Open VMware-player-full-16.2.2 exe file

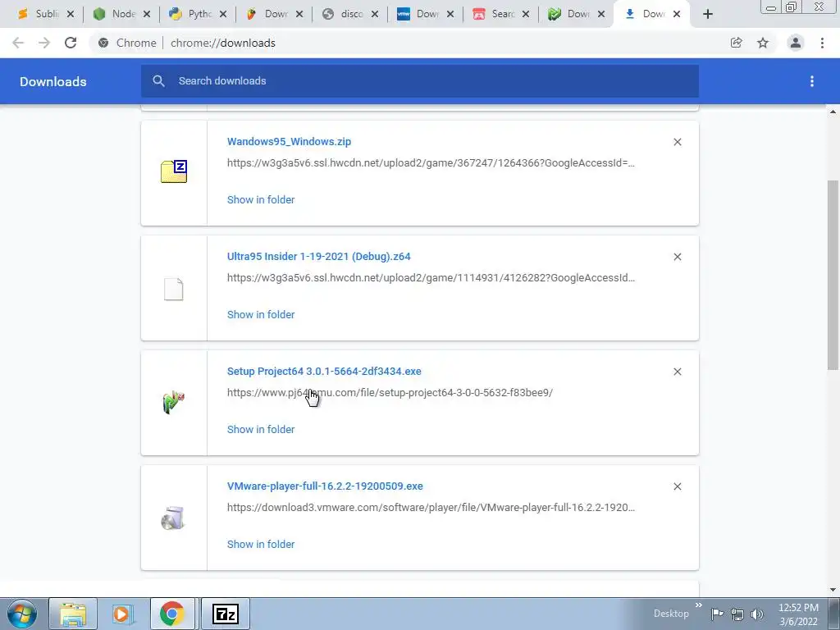tap(325, 486)
